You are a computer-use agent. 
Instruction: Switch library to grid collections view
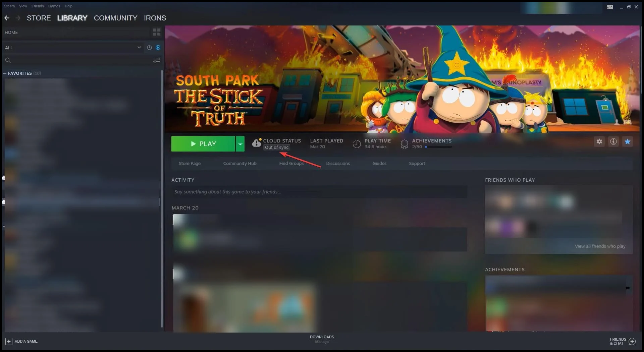coord(157,32)
